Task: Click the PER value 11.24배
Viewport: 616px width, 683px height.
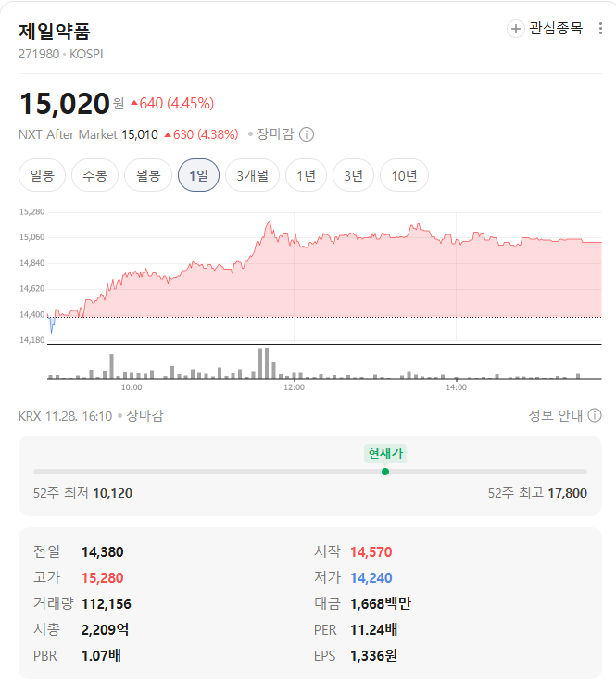Action: pos(374,629)
